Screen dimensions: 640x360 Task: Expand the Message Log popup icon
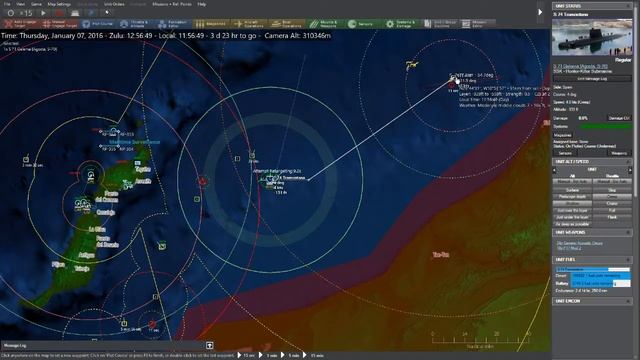(209, 346)
